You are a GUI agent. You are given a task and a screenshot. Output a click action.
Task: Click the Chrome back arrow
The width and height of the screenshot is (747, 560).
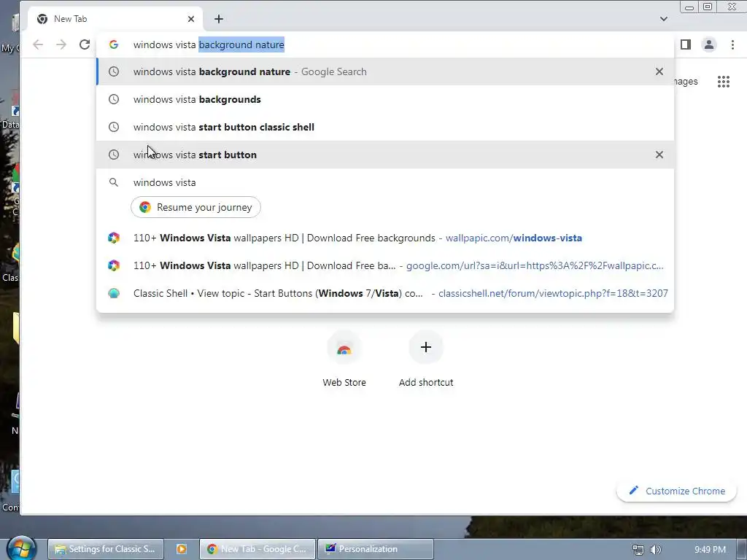coord(38,44)
